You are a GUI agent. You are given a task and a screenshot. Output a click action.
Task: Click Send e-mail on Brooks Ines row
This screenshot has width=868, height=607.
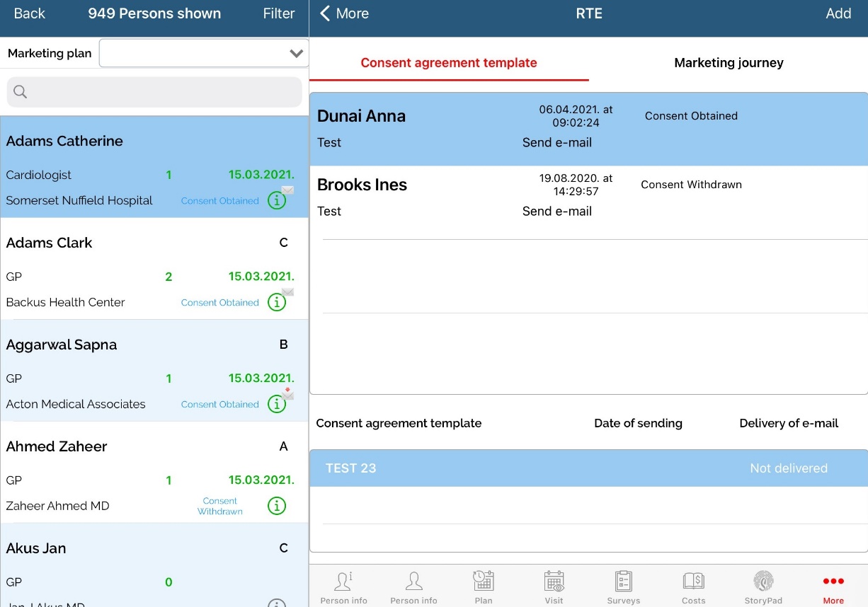tap(556, 211)
